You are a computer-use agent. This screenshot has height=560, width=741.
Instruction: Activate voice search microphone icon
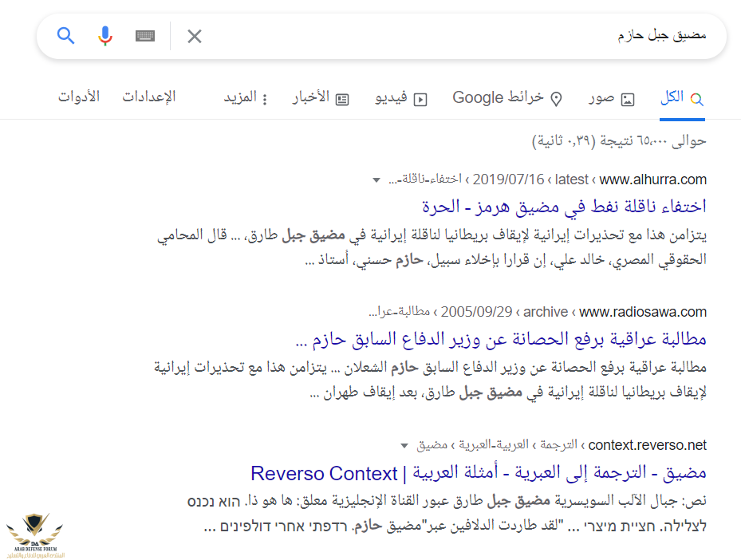click(105, 36)
